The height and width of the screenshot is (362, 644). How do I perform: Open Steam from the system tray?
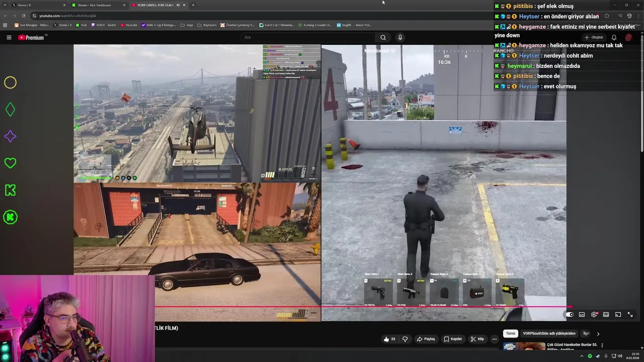[x=598, y=356]
